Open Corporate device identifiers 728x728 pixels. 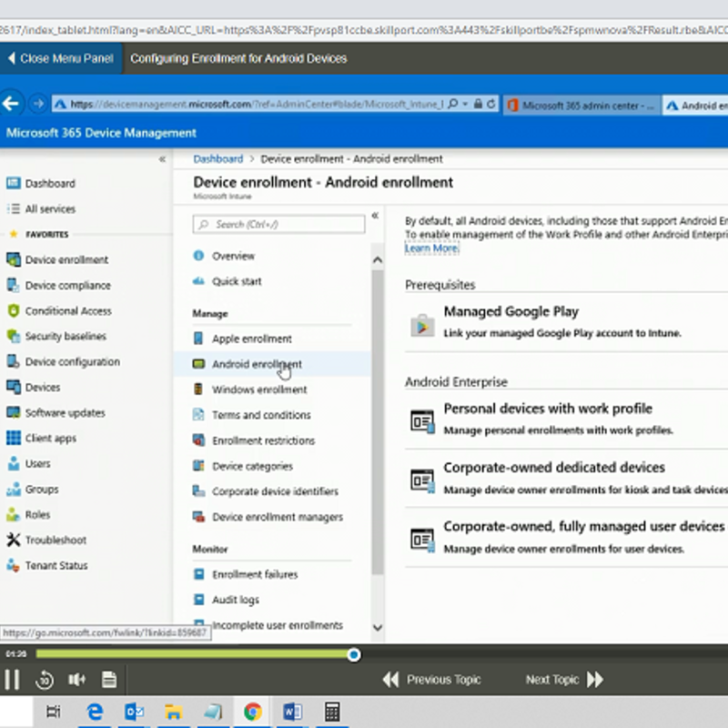[x=266, y=491]
